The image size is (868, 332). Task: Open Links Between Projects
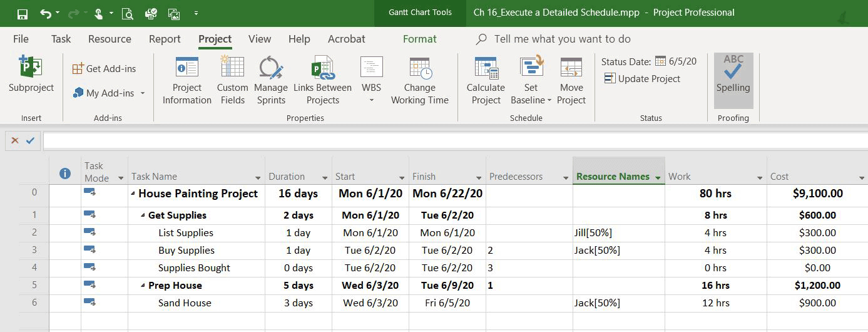pos(322,80)
